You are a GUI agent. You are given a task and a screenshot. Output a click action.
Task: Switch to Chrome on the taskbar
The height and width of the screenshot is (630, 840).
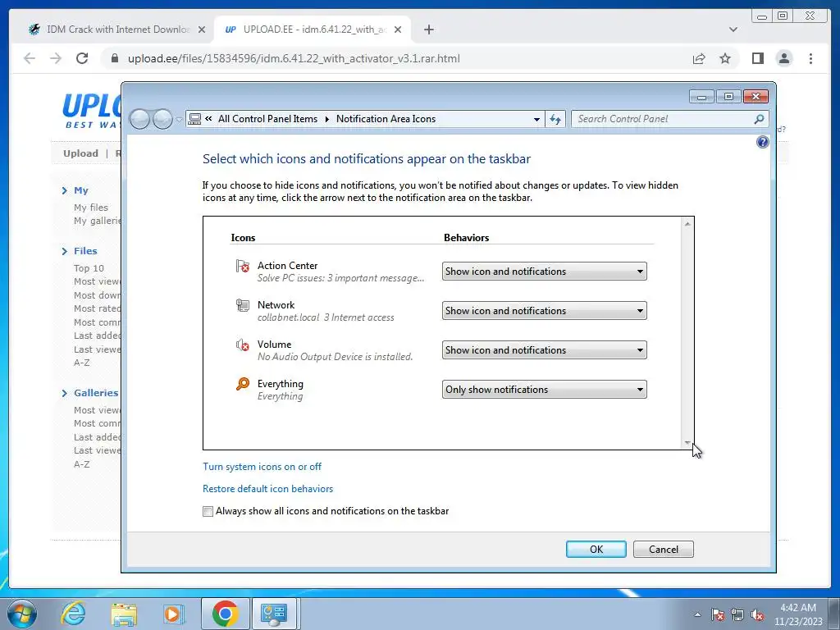click(225, 614)
